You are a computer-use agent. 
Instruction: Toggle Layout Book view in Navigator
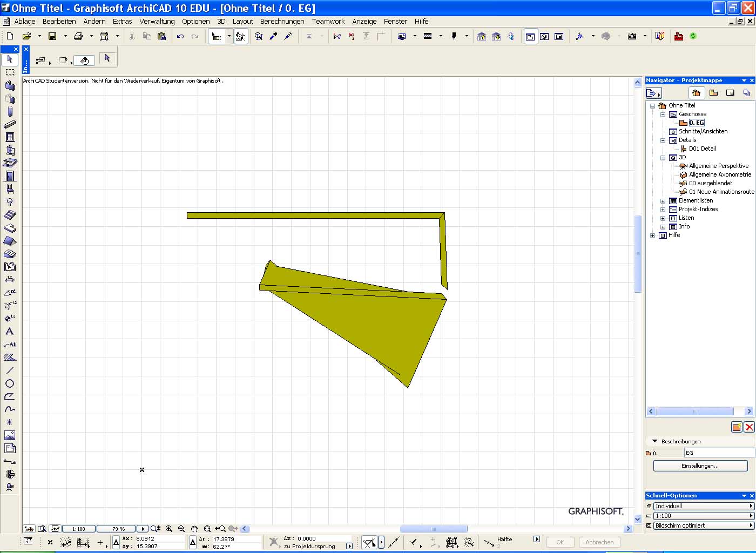click(x=730, y=93)
